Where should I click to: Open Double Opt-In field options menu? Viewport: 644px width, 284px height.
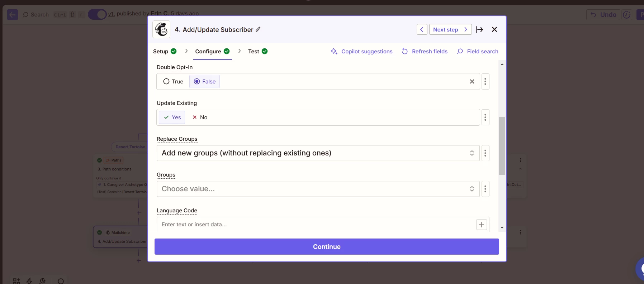485,81
